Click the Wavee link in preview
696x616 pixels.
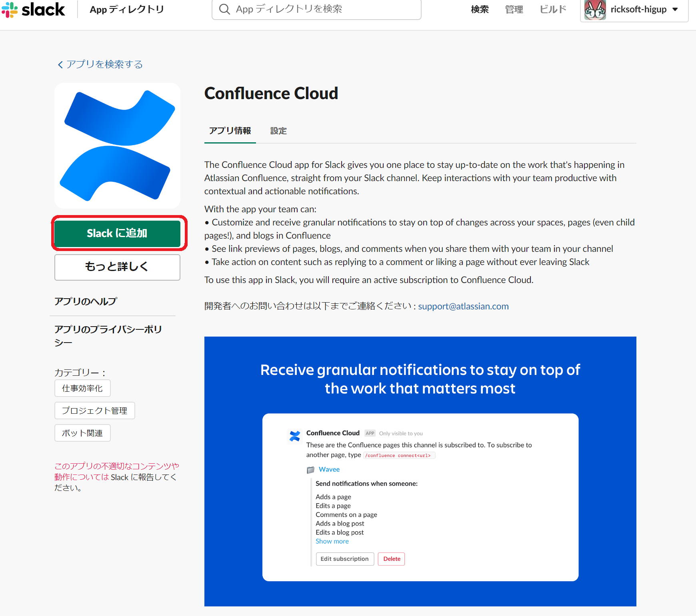[x=329, y=469]
